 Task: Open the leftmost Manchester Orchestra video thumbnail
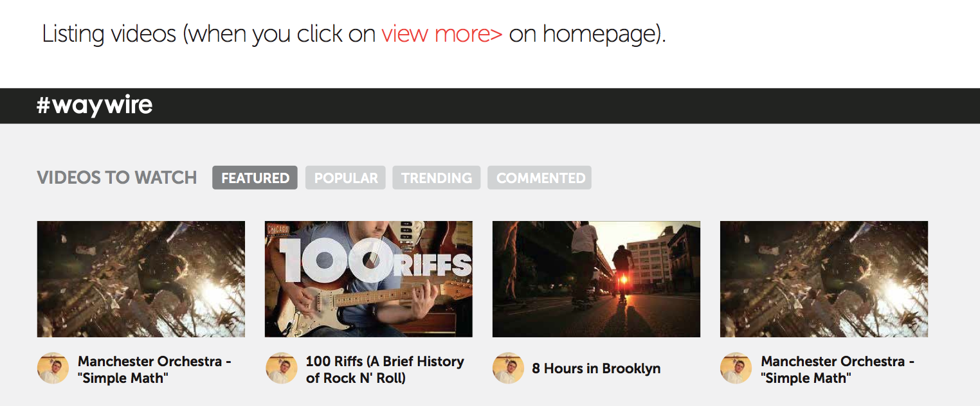pyautogui.click(x=141, y=279)
